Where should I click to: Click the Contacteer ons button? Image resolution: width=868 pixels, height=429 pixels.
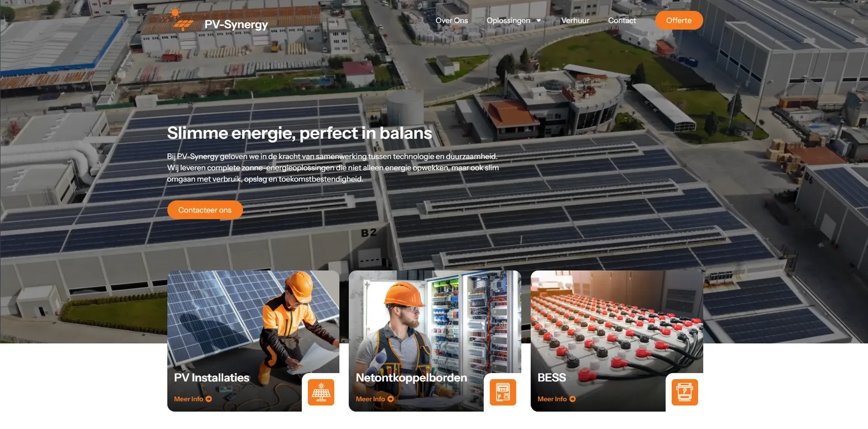205,210
